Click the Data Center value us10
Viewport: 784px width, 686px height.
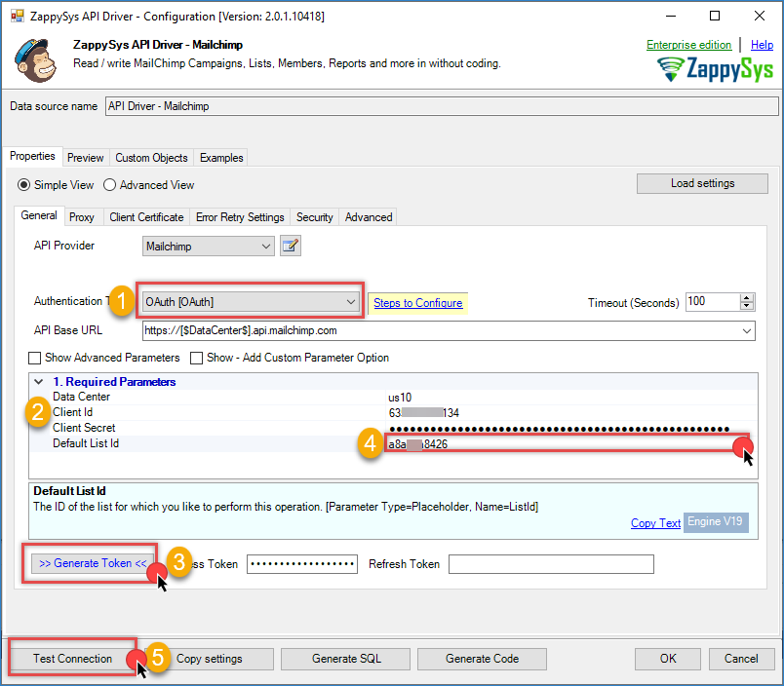click(400, 398)
